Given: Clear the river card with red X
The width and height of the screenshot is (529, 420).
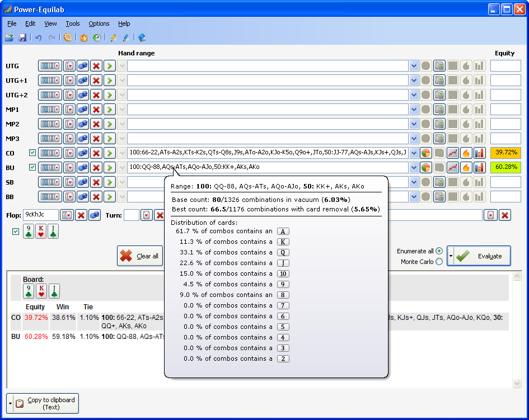Looking at the screenshot, I should (505, 215).
